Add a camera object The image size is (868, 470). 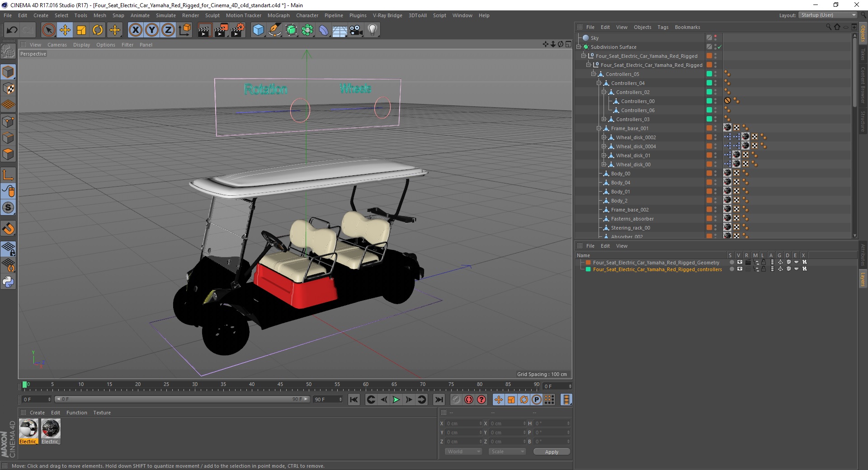(x=356, y=30)
